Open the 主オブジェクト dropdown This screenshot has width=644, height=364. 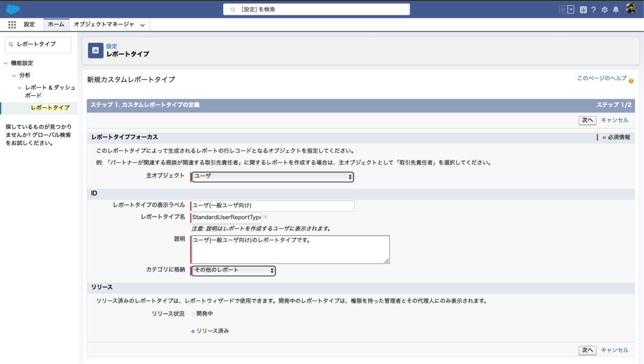tap(272, 177)
